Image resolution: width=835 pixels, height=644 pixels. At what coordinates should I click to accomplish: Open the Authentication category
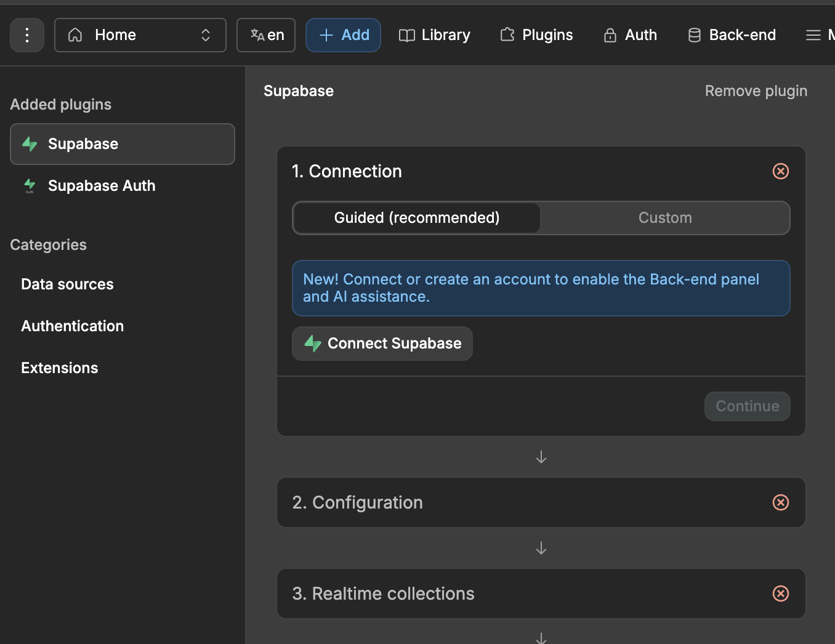[73, 326]
